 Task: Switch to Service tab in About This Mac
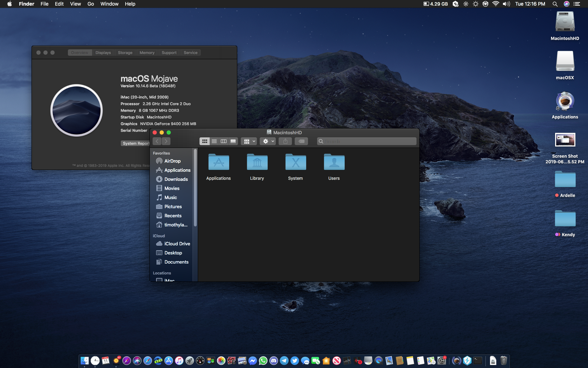[190, 53]
